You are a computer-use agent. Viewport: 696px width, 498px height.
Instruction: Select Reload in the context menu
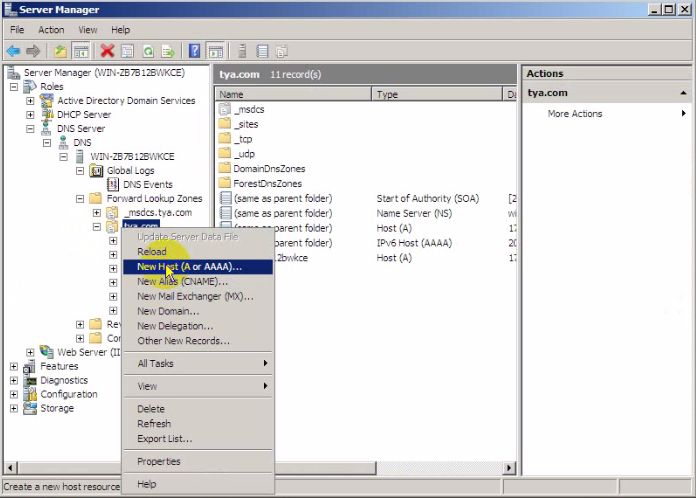[198, 252]
